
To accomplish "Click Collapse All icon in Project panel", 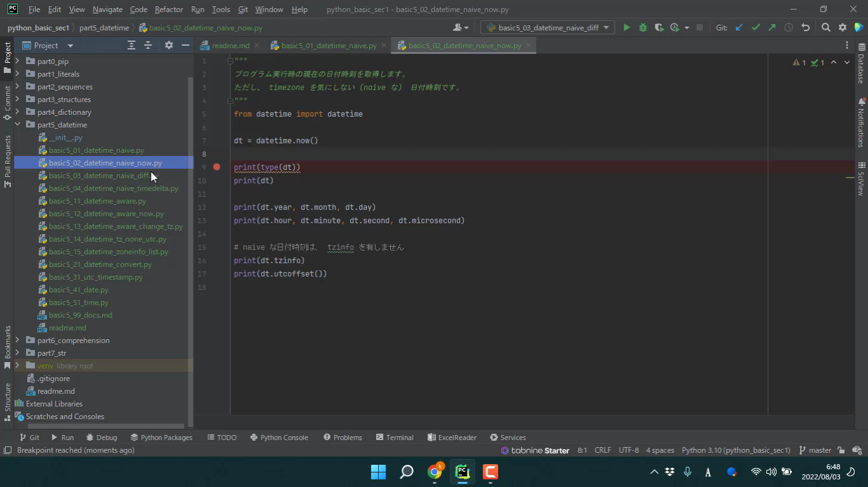I will 148,45.
